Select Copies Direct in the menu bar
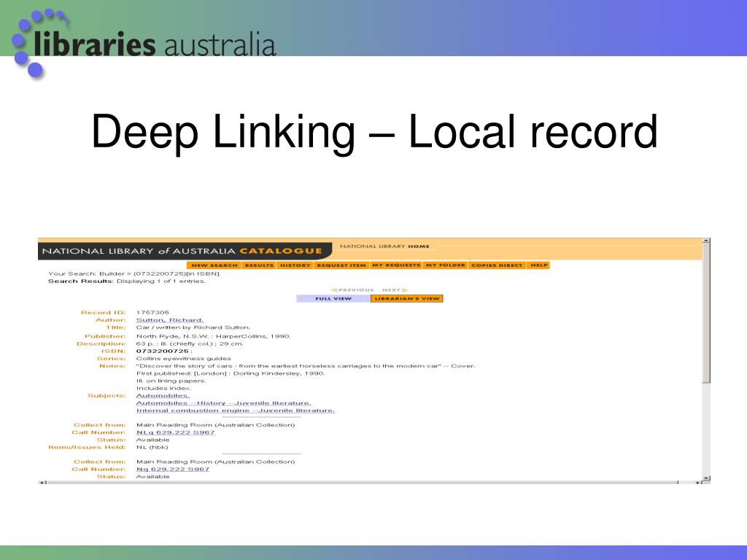 497,265
